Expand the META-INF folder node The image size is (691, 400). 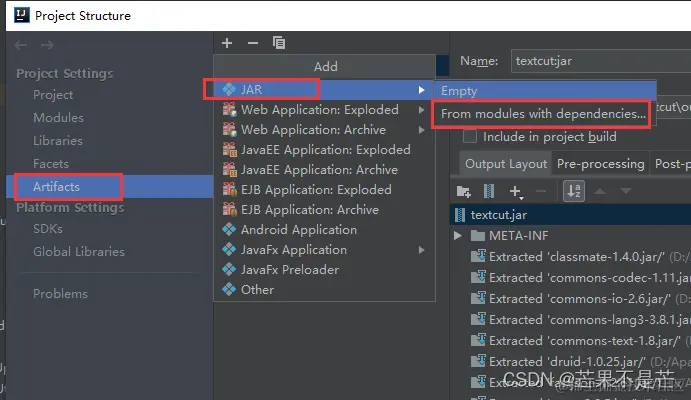tap(458, 236)
